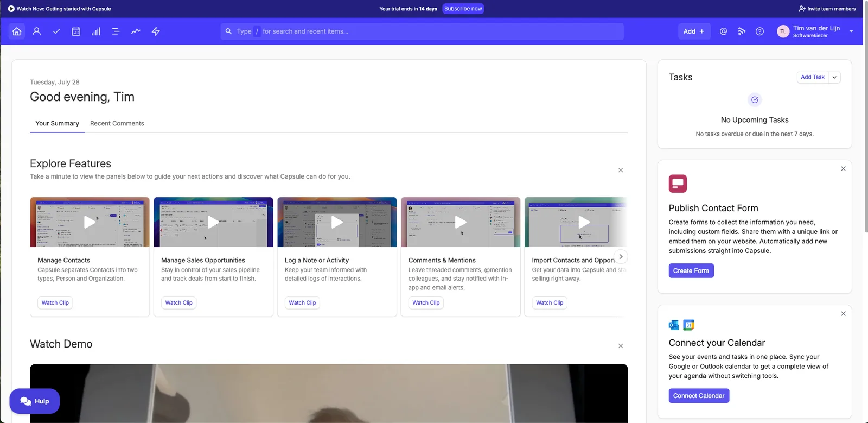This screenshot has width=868, height=423.
Task: Click the TL user avatar
Action: tap(783, 31)
